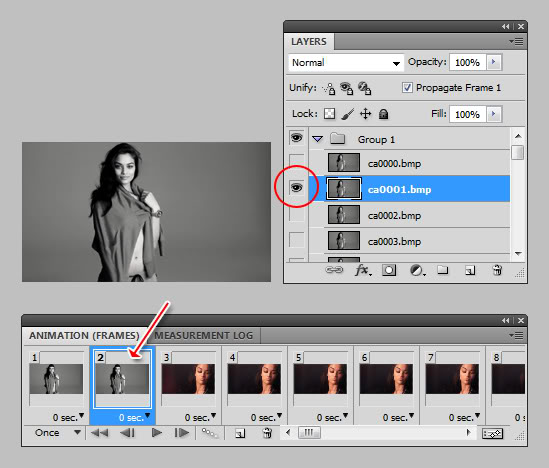The width and height of the screenshot is (549, 468).
Task: Delete layer with Layers panel trash icon
Action: [497, 270]
